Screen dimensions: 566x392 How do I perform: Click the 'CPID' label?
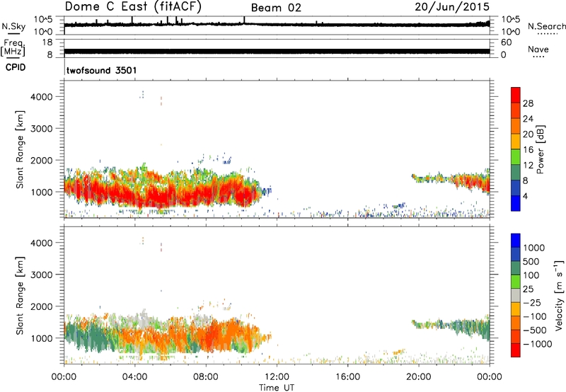point(16,67)
